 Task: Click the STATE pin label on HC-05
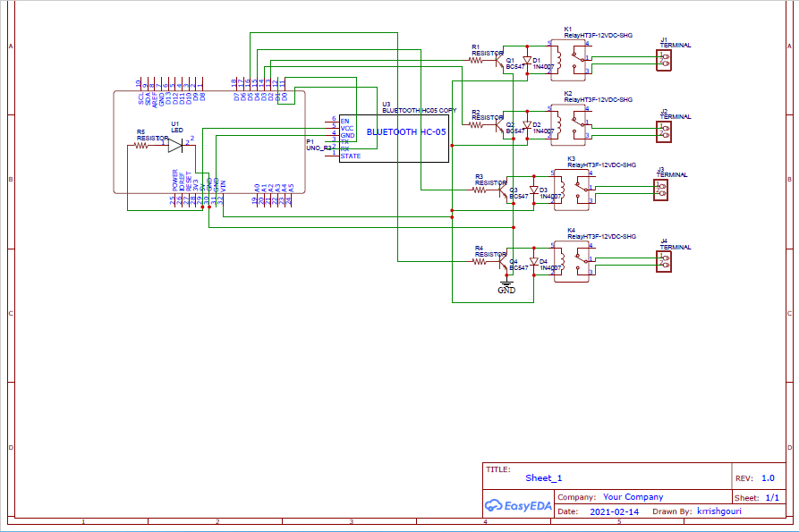tap(350, 156)
